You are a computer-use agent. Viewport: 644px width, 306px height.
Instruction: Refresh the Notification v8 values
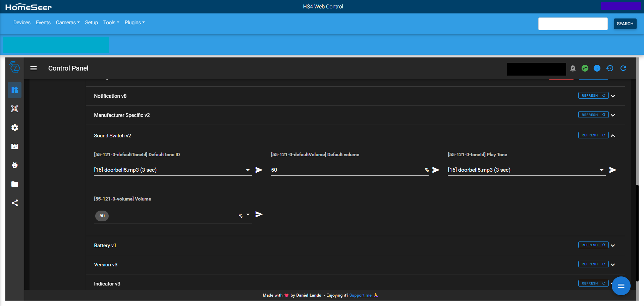coord(593,96)
